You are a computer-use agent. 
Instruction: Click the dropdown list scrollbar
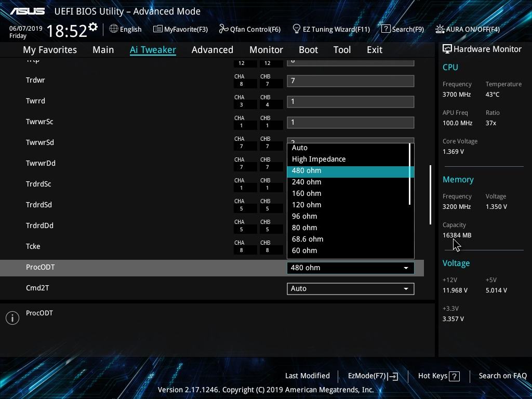coord(410,174)
